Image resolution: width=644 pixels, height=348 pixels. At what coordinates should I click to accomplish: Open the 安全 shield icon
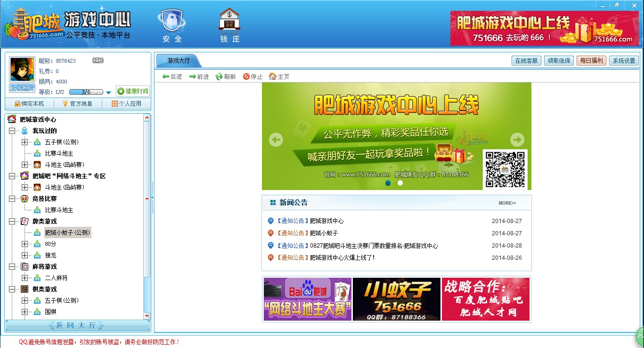[x=171, y=21]
